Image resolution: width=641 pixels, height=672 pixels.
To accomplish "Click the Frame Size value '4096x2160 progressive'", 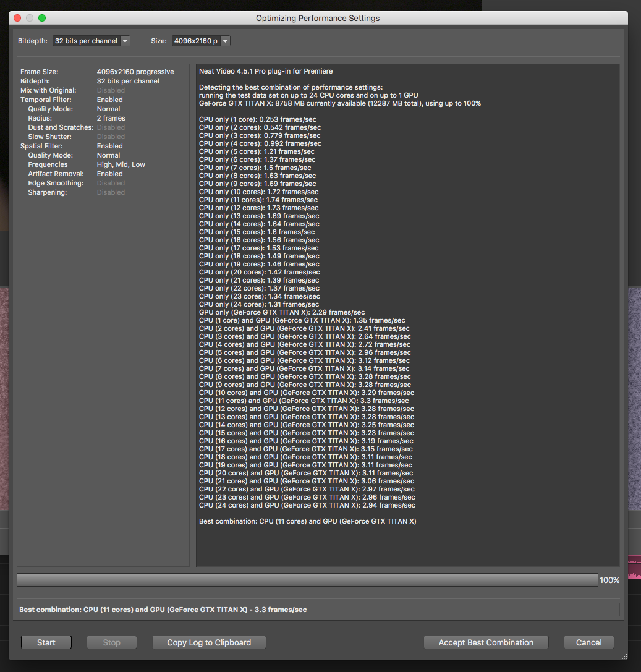I will coord(135,72).
